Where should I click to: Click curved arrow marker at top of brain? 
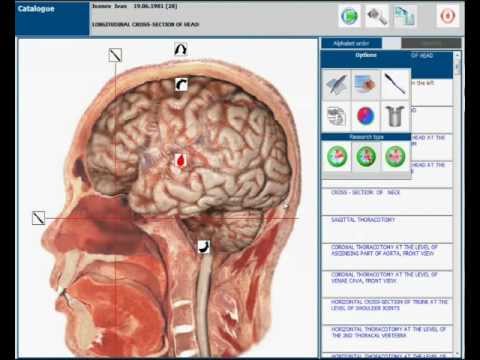181,85
